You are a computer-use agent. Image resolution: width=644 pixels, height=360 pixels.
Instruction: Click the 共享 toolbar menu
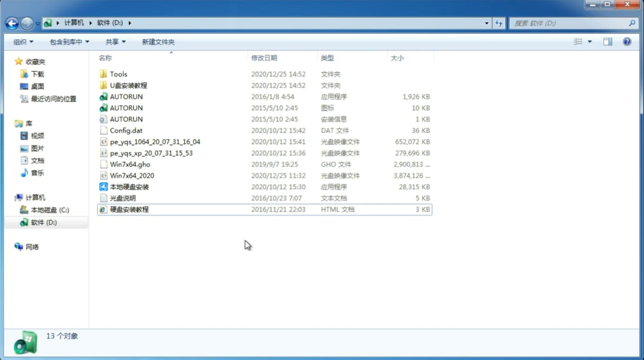tap(114, 42)
